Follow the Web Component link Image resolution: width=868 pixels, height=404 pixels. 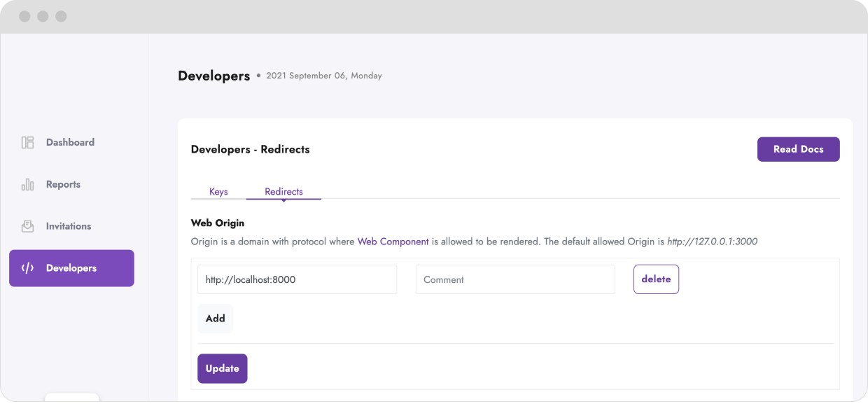coord(393,242)
